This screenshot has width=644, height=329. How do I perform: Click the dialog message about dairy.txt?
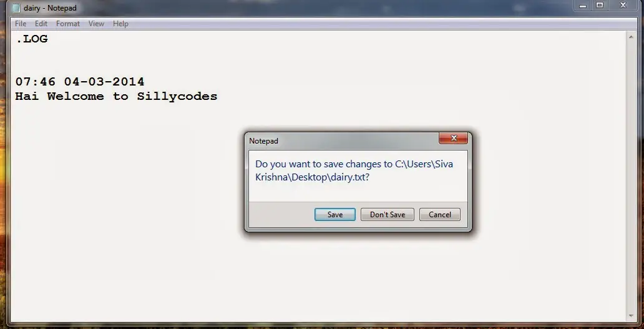[x=354, y=170]
